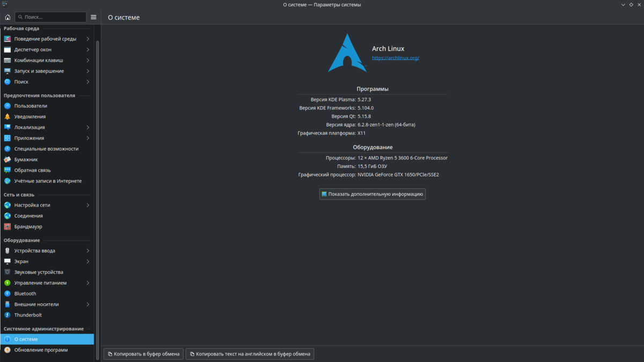Screen dimensions: 644x362
Task: Click the Управление питанием icon
Action: click(8, 283)
